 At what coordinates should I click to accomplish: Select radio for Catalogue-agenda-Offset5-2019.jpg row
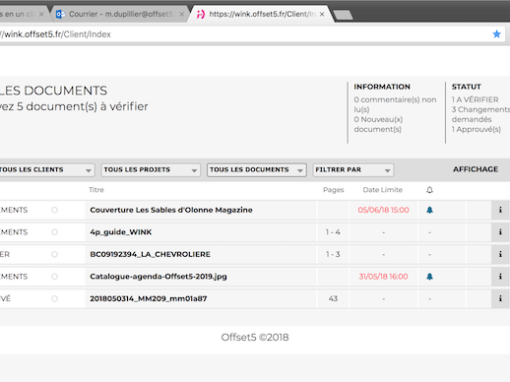click(x=55, y=276)
